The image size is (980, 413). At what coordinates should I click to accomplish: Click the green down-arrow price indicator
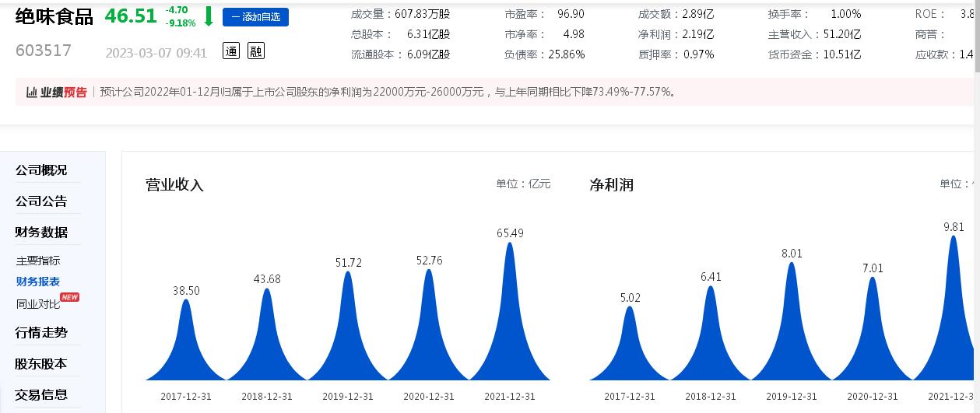click(208, 16)
